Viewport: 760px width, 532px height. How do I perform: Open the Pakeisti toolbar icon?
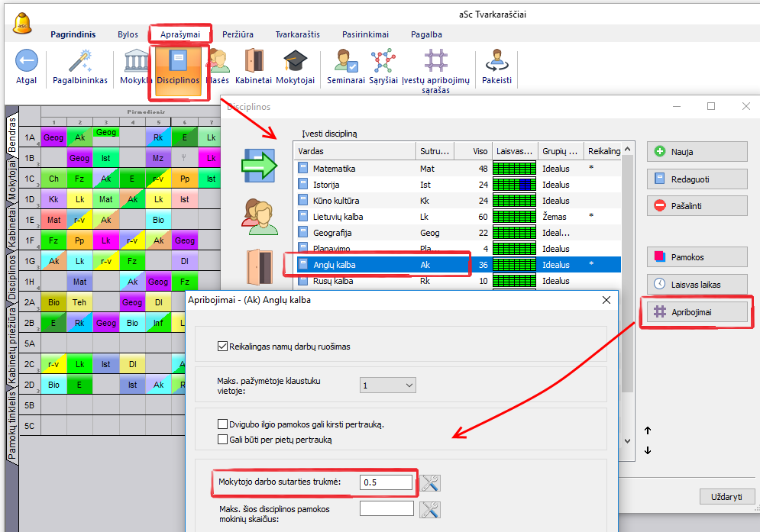click(496, 62)
